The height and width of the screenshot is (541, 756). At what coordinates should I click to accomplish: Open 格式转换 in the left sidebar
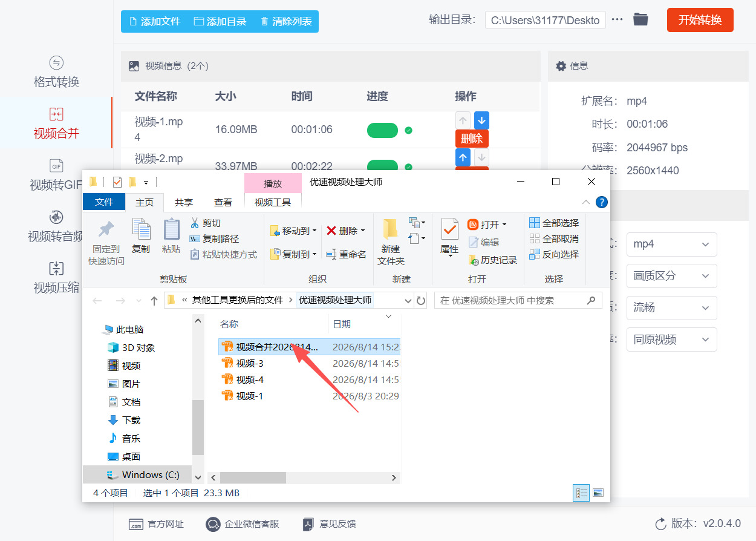click(56, 72)
